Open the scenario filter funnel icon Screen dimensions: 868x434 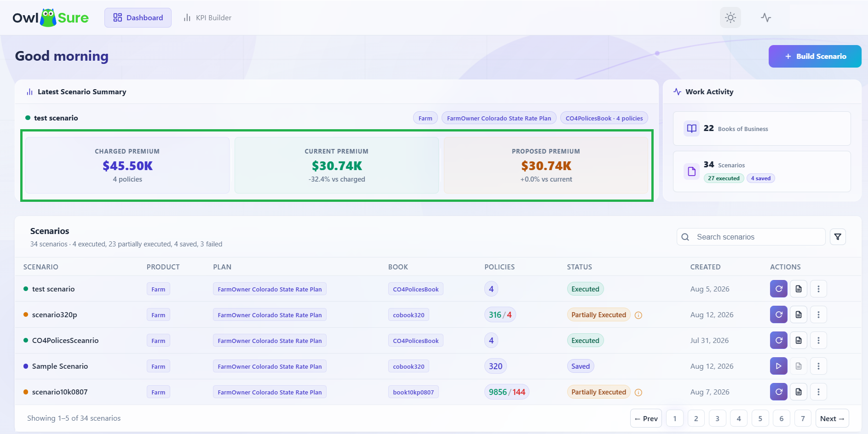pyautogui.click(x=838, y=237)
